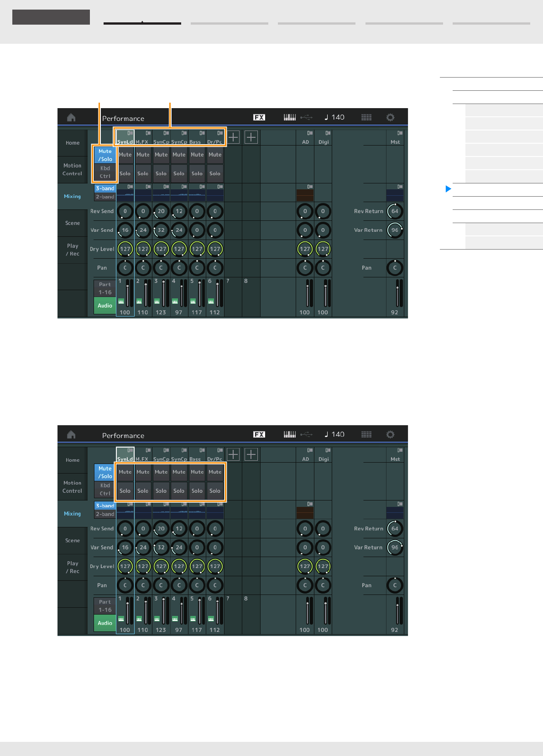The image size is (543, 756).
Task: Select 3-band EQ in upper screen
Action: coord(105,188)
